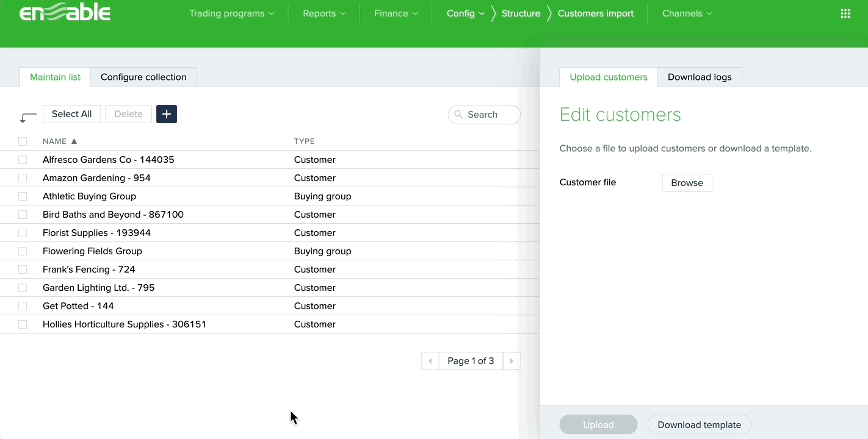Expand the Trading programs dropdown
868x439 pixels.
tap(231, 13)
